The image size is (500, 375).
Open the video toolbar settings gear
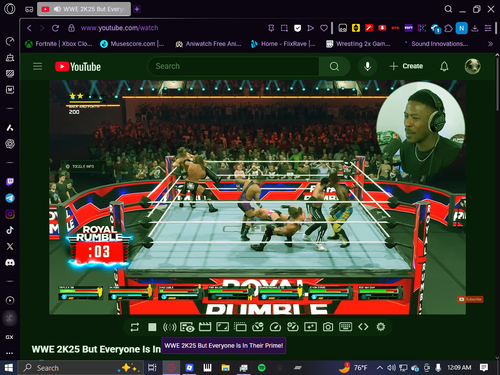pos(381,327)
